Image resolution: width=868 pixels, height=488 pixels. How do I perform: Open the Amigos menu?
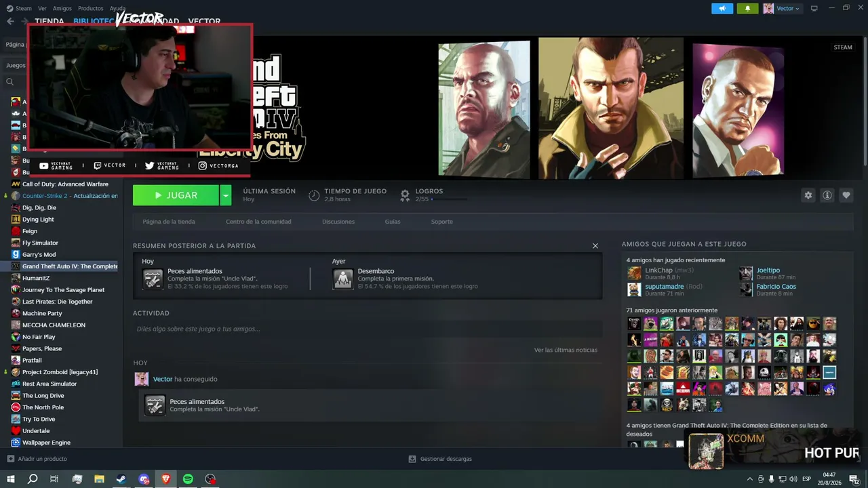tap(62, 8)
